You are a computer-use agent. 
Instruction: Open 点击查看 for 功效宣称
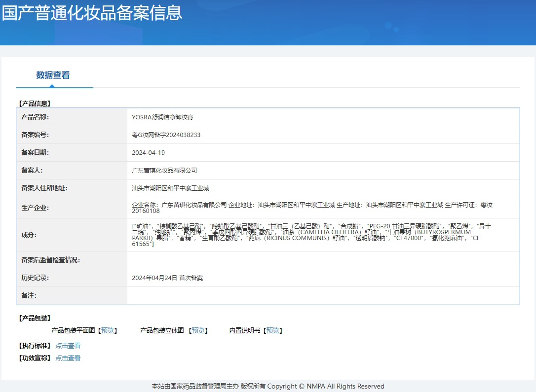click(68, 358)
